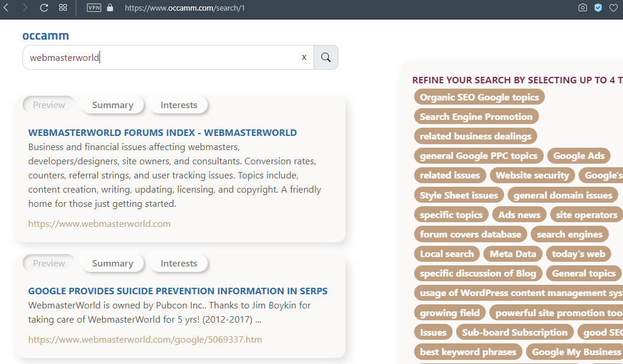Open the https://www.webmasterworld.com URL link
Screen dimensions: 623x364
tap(99, 223)
